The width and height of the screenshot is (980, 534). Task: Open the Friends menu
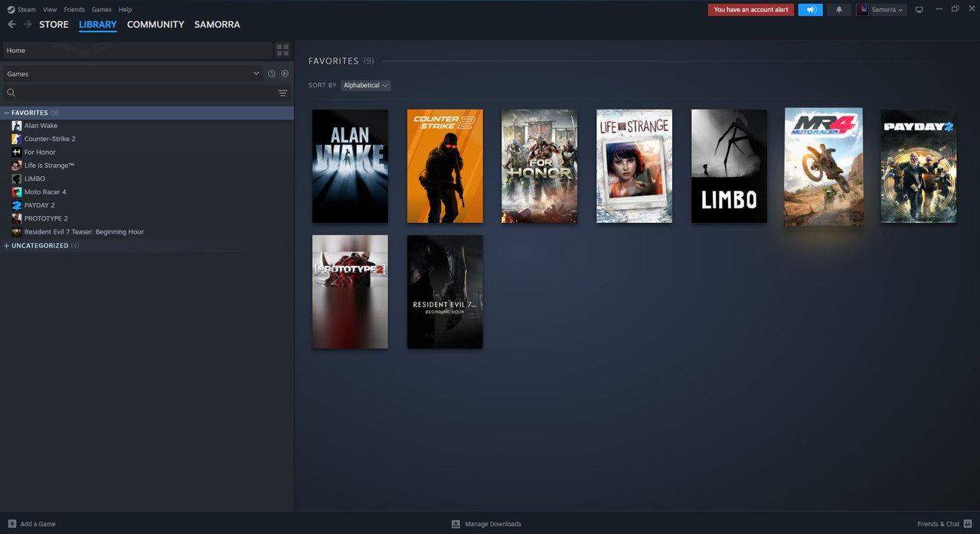pos(74,9)
